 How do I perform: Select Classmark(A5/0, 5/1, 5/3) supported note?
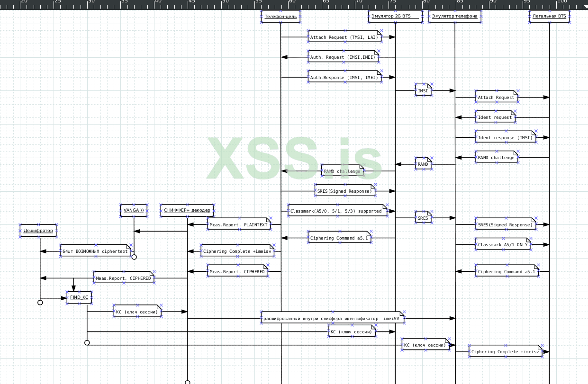pyautogui.click(x=337, y=211)
